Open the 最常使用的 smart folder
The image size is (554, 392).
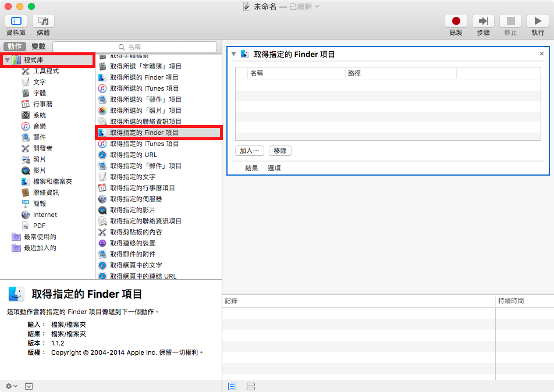[40, 237]
